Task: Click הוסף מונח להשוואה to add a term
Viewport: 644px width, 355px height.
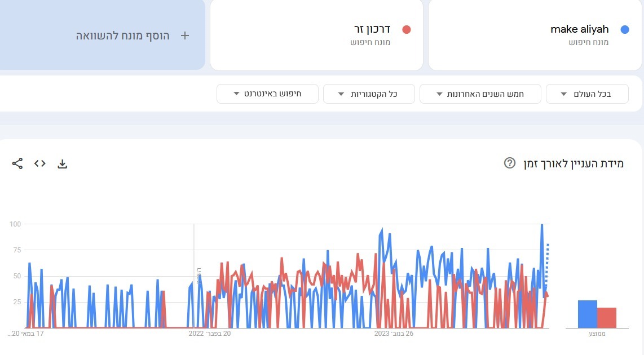Action: 122,35
